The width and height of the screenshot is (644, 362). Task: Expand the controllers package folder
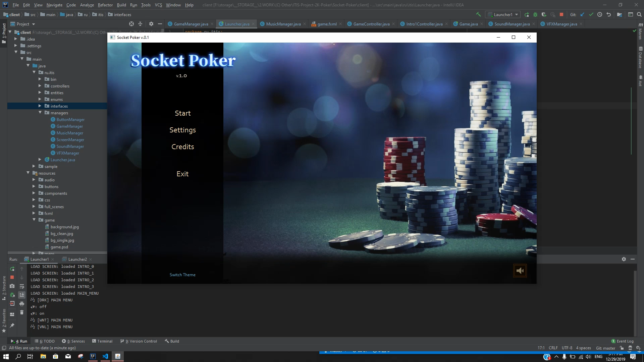40,86
